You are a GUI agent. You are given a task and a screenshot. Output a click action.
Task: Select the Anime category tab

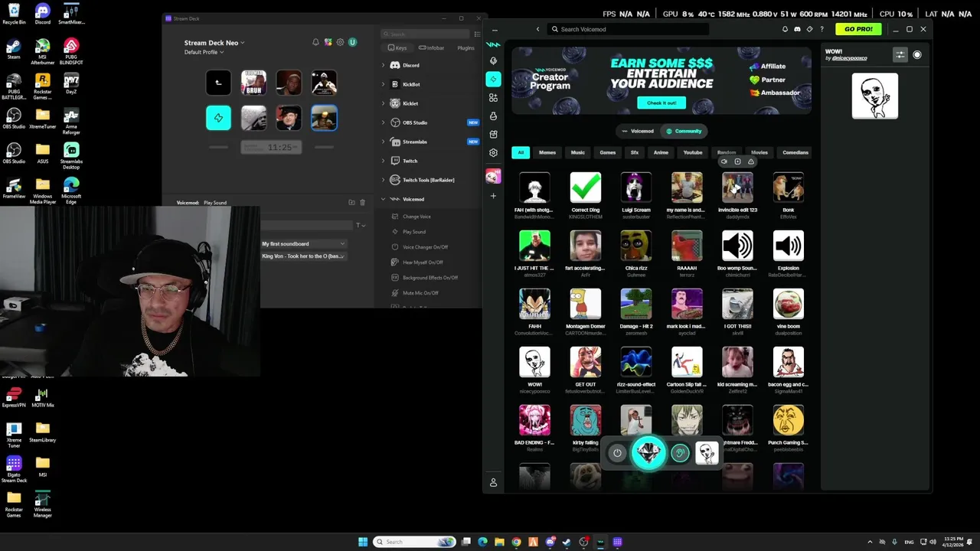click(x=661, y=152)
